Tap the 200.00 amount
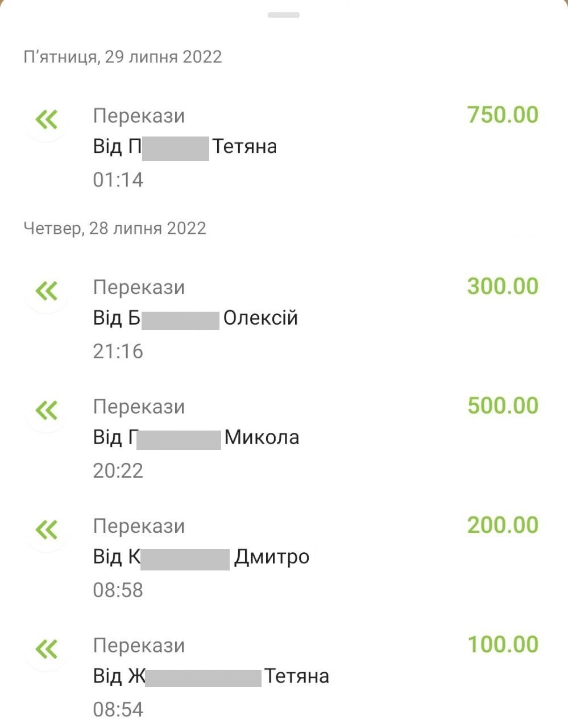The width and height of the screenshot is (568, 728). click(503, 525)
